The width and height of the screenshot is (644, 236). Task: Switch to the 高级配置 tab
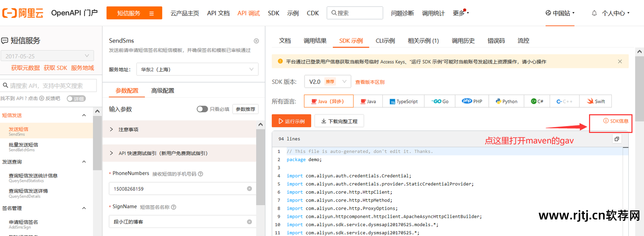163,90
